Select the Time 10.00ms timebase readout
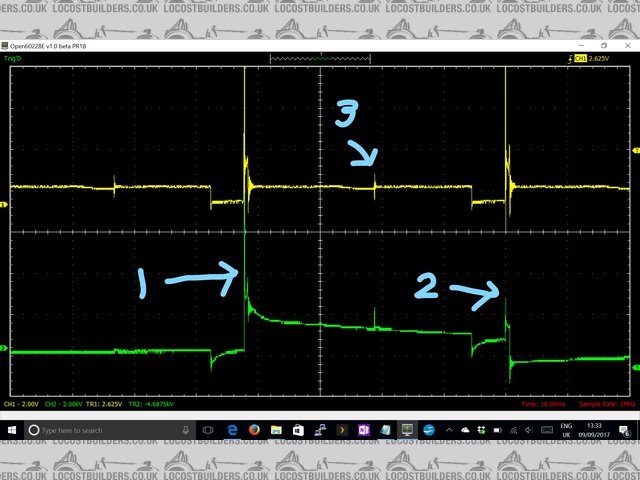 click(543, 404)
